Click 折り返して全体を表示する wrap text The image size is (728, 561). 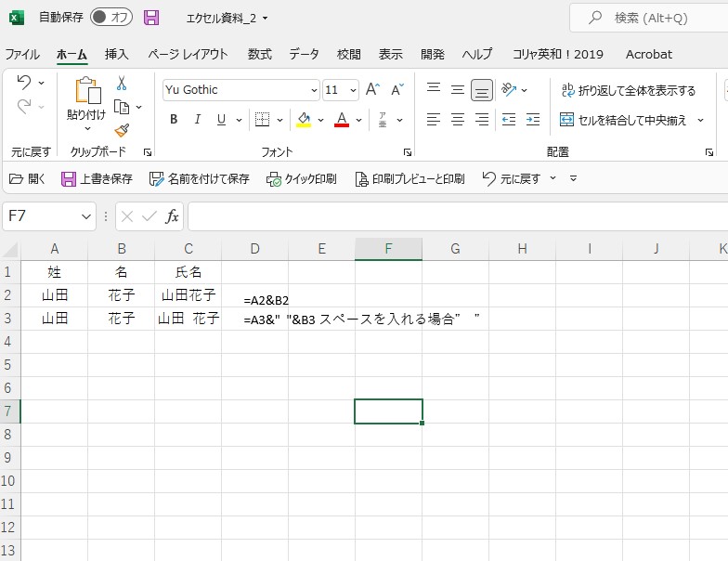click(x=628, y=90)
